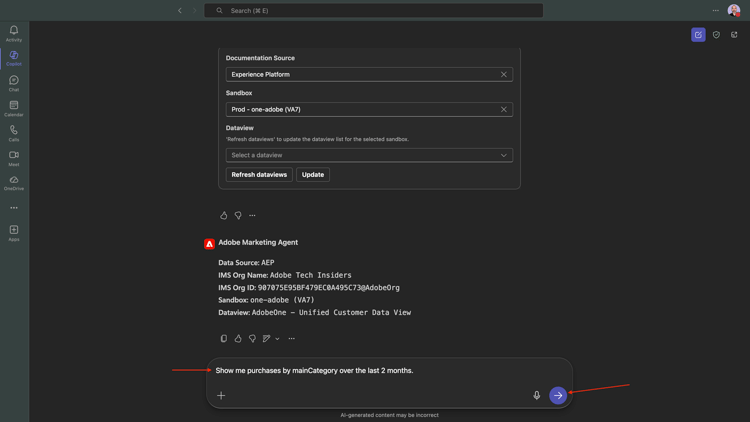The width and height of the screenshot is (750, 422).
Task: Click the pop-out icon at top right
Action: (x=734, y=34)
